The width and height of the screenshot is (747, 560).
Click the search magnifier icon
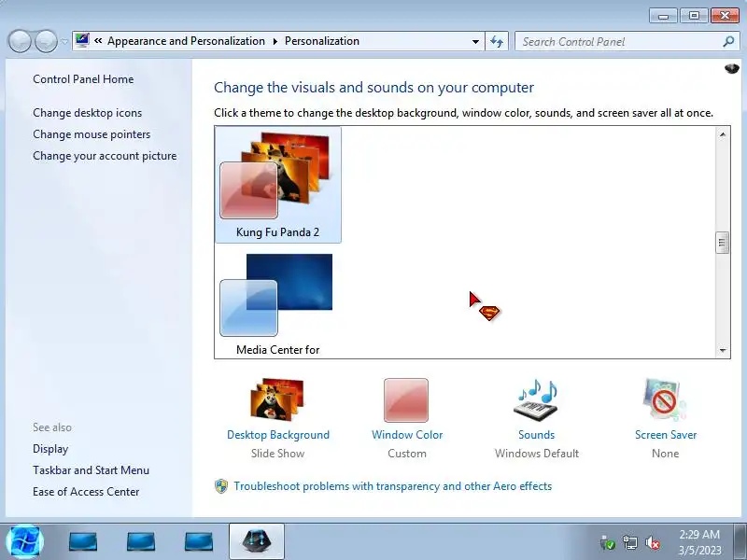(728, 41)
